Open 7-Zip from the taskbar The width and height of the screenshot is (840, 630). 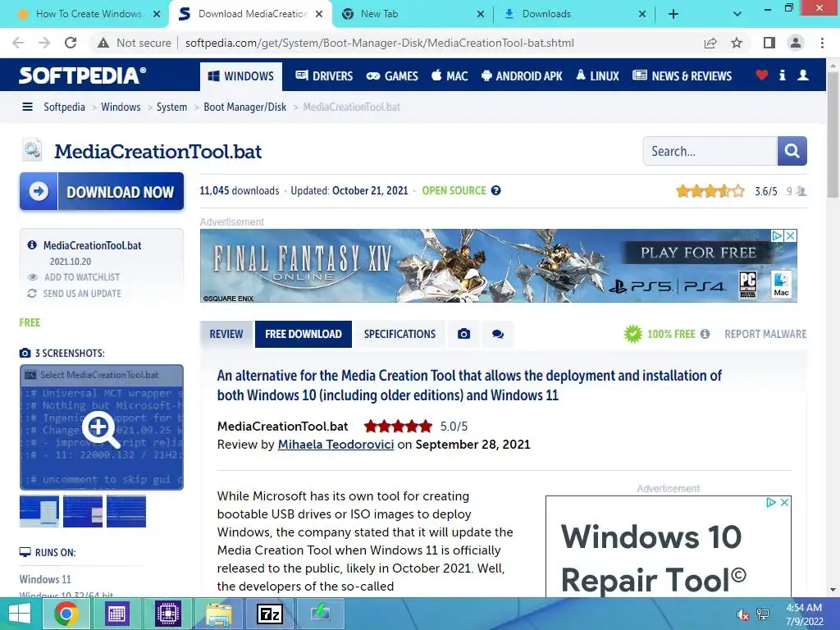269,614
